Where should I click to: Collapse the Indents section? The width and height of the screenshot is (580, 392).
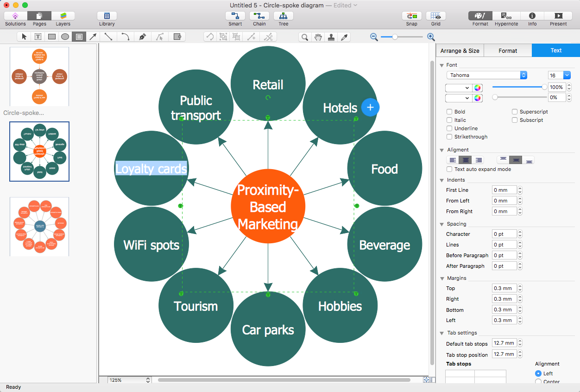coord(442,180)
